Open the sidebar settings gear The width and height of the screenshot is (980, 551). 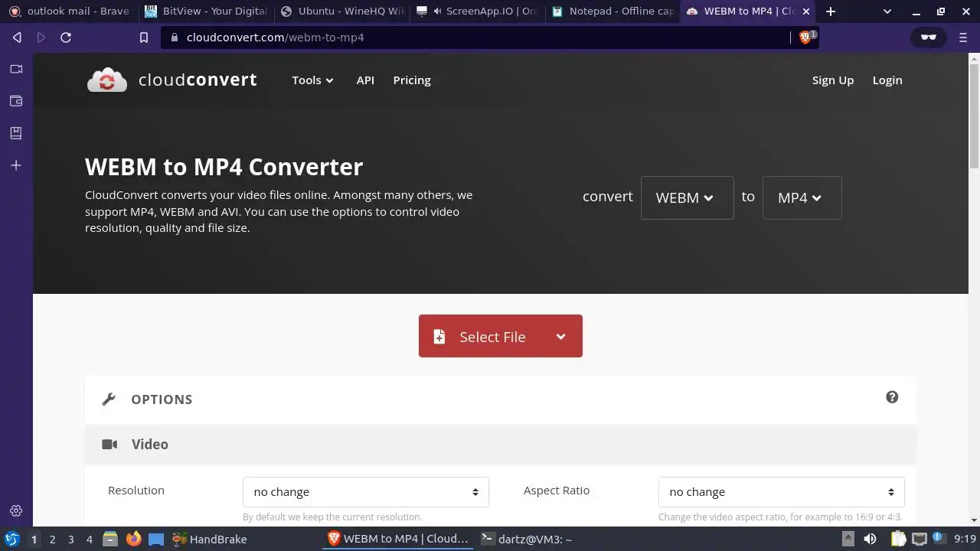pos(16,511)
